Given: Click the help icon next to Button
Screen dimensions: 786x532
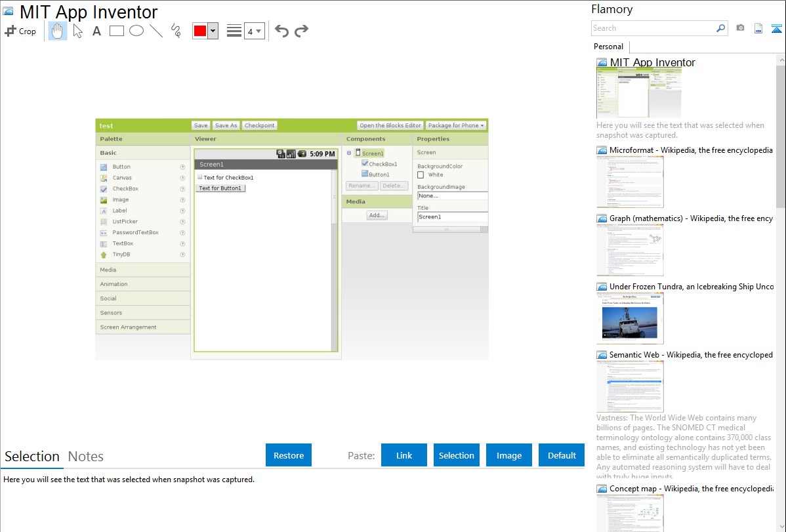Looking at the screenshot, I should click(x=182, y=167).
